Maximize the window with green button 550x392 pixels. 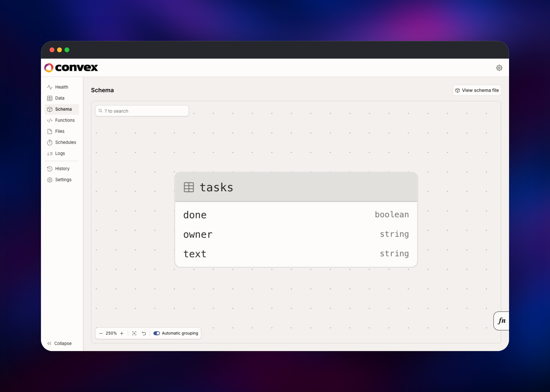click(x=67, y=50)
